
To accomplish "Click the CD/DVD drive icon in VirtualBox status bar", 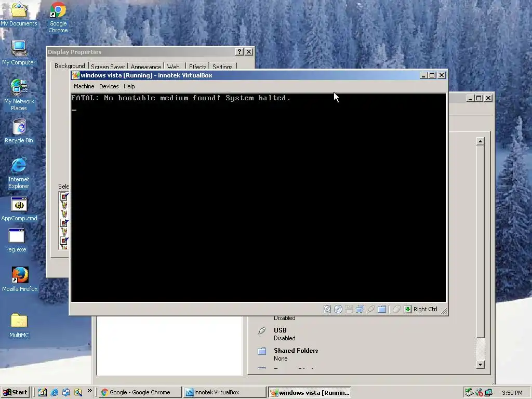I will tap(338, 309).
